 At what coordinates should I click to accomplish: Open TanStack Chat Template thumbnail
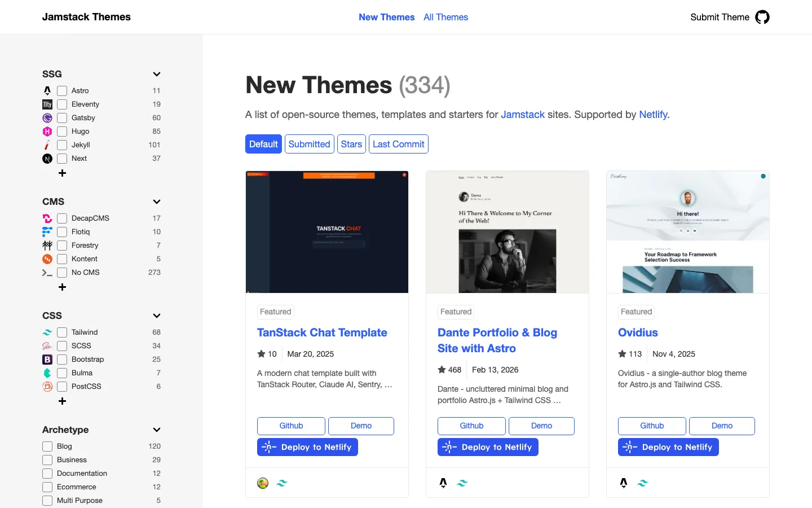[x=327, y=232]
